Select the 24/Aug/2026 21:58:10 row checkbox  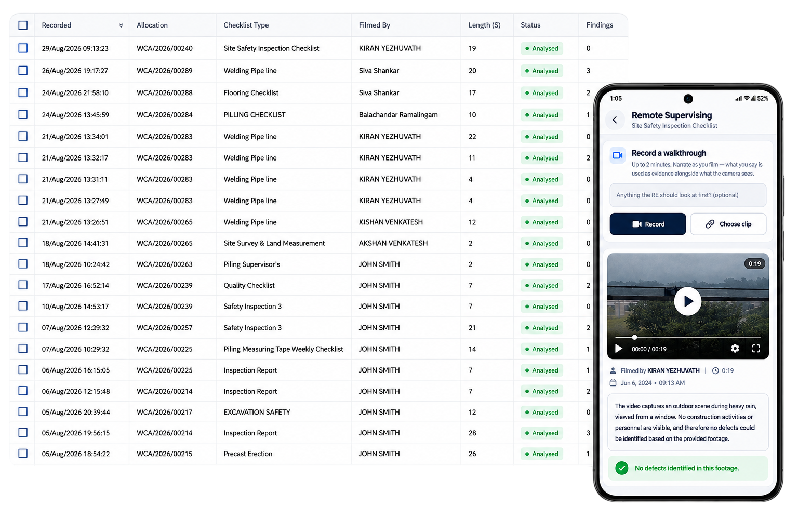[23, 92]
